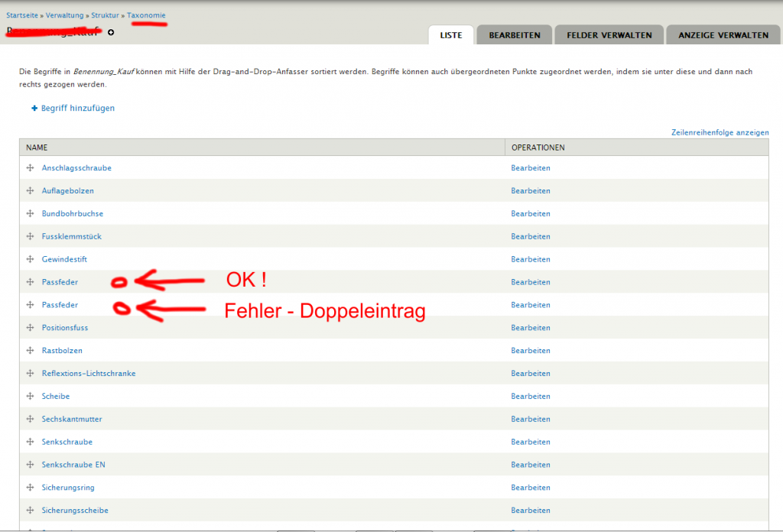Viewport: 783px width, 532px height.
Task: Click the Zeilenreihenfolge anzeigen link
Action: pos(720,132)
